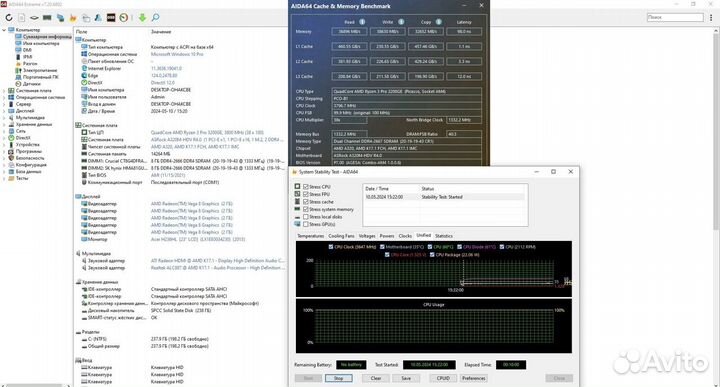Select Имя компьютера in the left tree
Screen dimensions: 720x387
[41, 43]
